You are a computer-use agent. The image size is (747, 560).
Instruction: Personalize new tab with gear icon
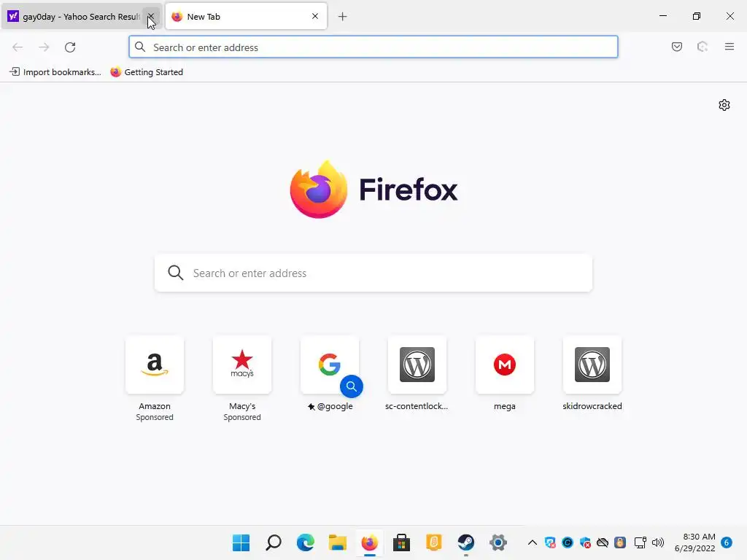tap(724, 105)
